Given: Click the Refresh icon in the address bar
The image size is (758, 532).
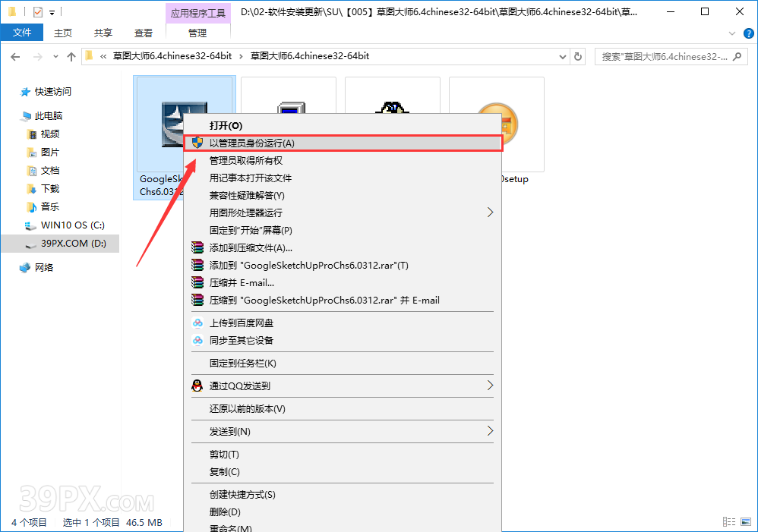Looking at the screenshot, I should (578, 55).
